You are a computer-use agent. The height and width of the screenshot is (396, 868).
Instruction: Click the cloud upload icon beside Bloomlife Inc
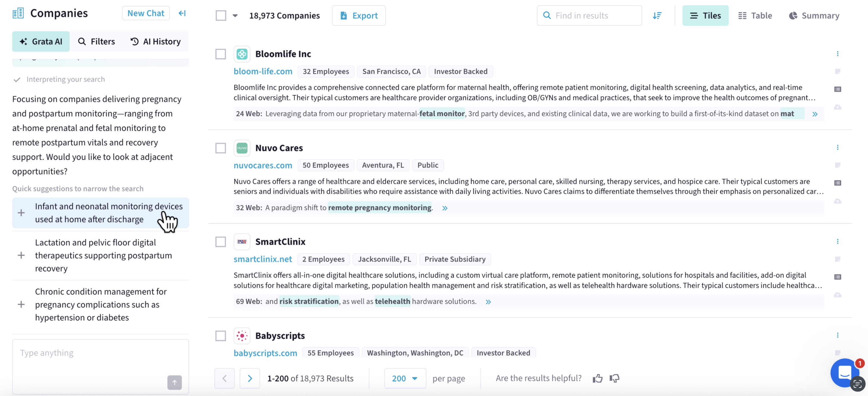pyautogui.click(x=838, y=107)
